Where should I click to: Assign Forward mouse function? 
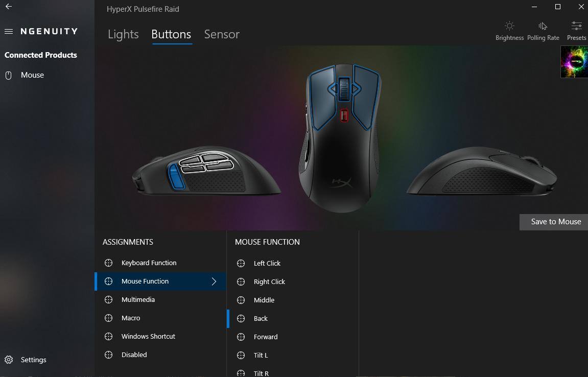293,337
